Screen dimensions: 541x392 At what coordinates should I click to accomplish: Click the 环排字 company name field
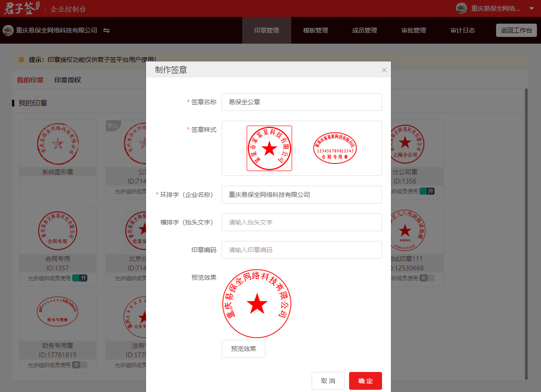point(302,195)
